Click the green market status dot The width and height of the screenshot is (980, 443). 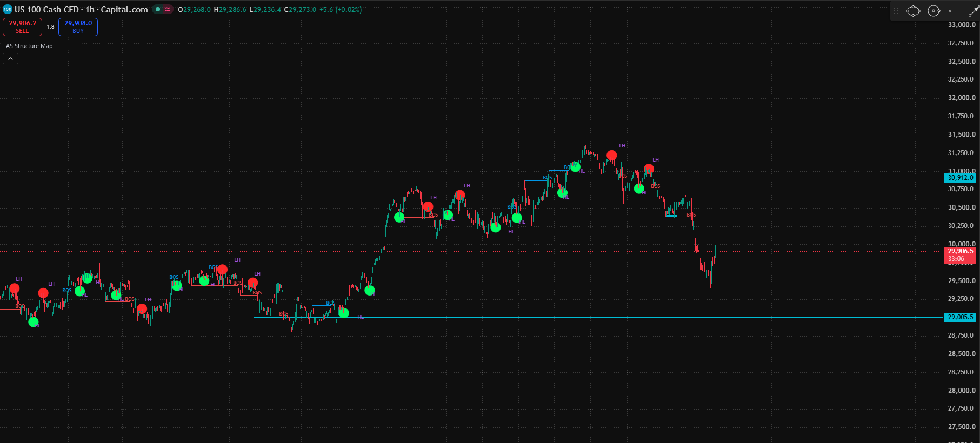click(x=158, y=9)
